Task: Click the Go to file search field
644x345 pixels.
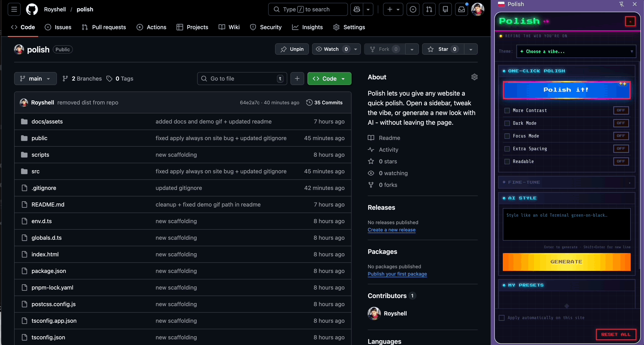Action: [242, 79]
